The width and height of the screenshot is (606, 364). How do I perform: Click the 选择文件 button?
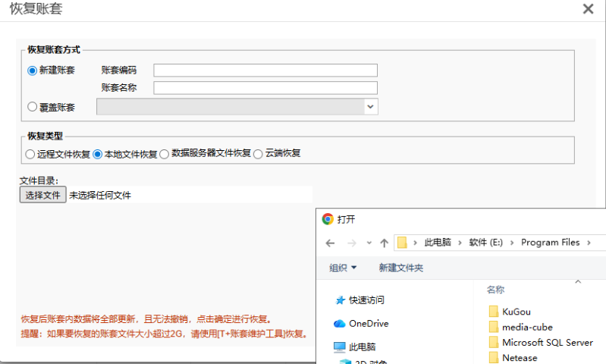[x=43, y=195]
